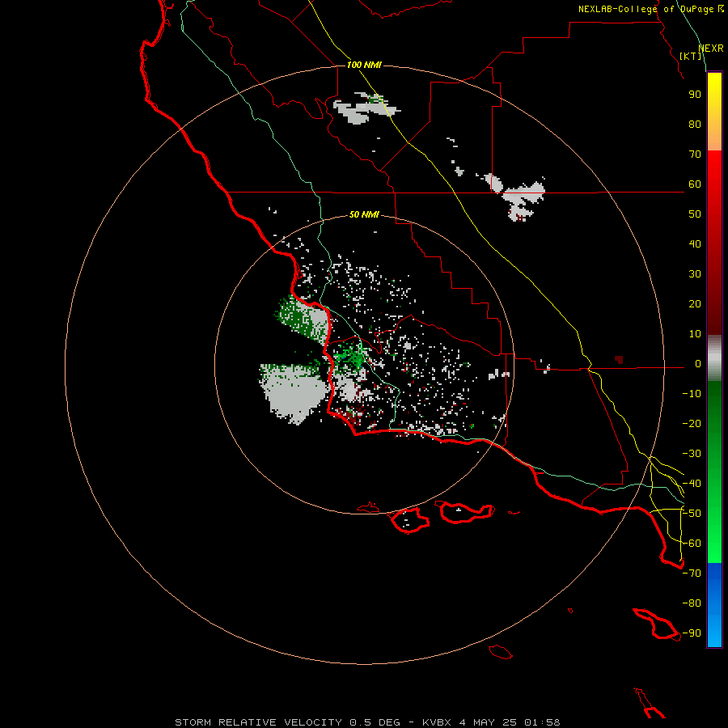Click the 100 NMI range ring label

click(x=364, y=65)
